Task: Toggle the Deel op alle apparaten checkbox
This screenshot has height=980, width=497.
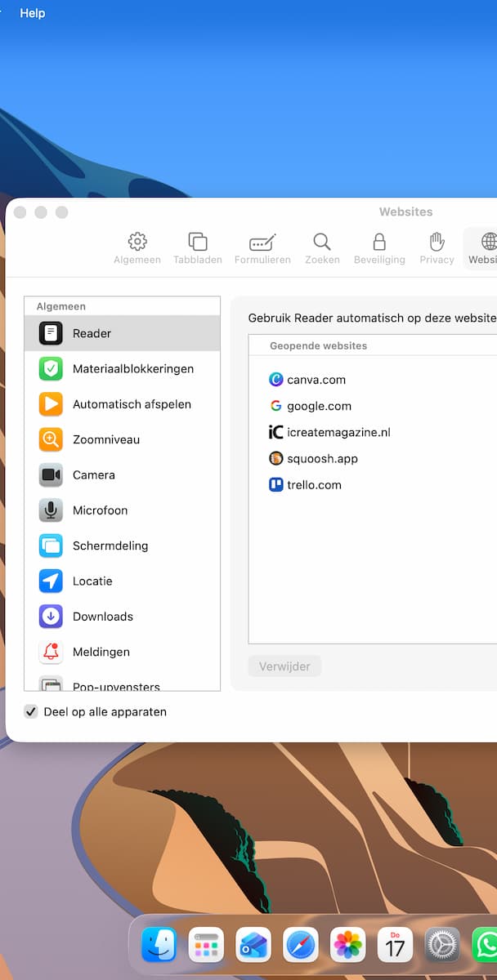Action: (31, 711)
